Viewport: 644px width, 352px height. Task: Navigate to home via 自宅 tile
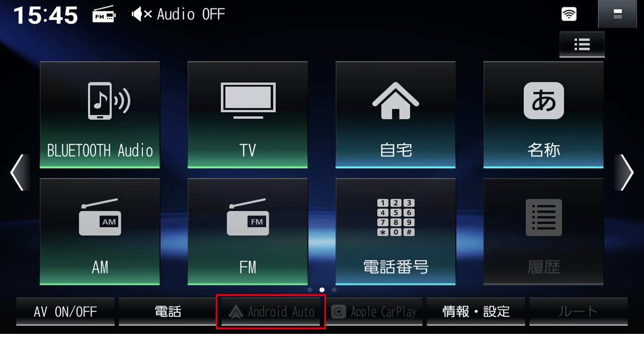(395, 115)
